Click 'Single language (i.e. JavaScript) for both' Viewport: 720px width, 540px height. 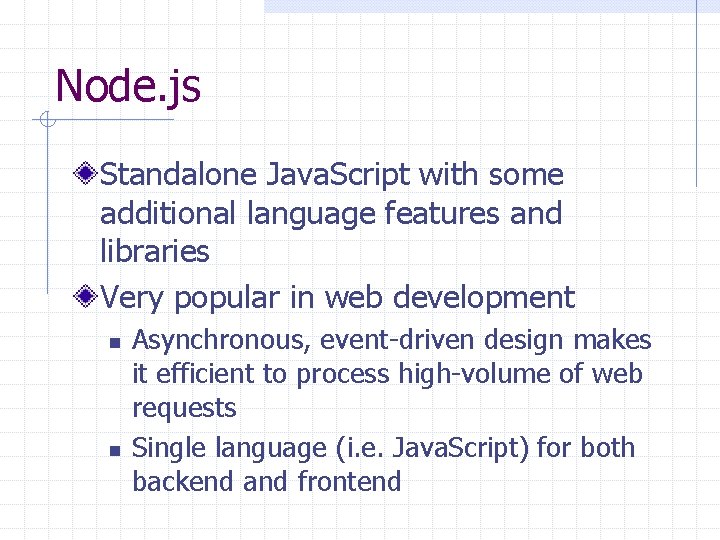click(x=384, y=449)
